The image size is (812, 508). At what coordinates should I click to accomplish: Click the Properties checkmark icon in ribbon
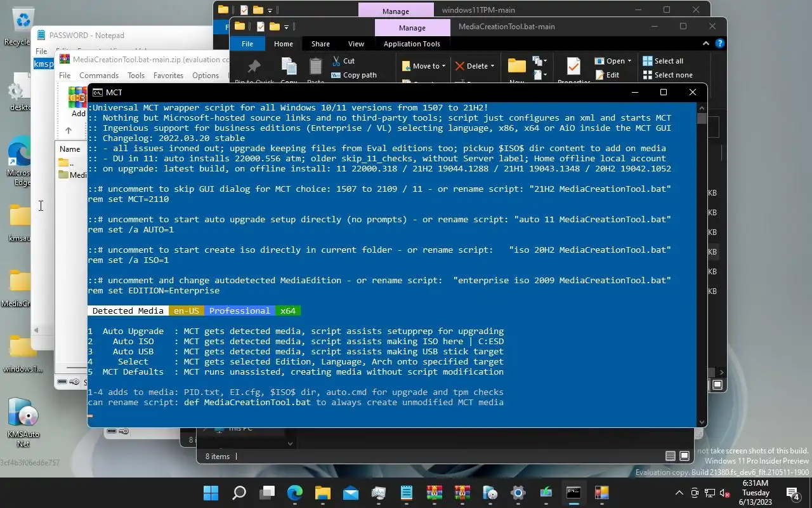click(573, 67)
